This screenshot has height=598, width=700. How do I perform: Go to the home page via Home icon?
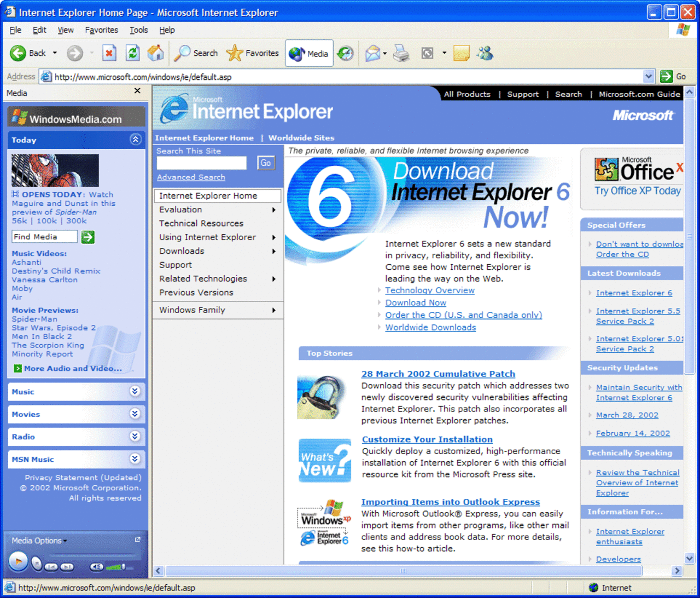155,53
